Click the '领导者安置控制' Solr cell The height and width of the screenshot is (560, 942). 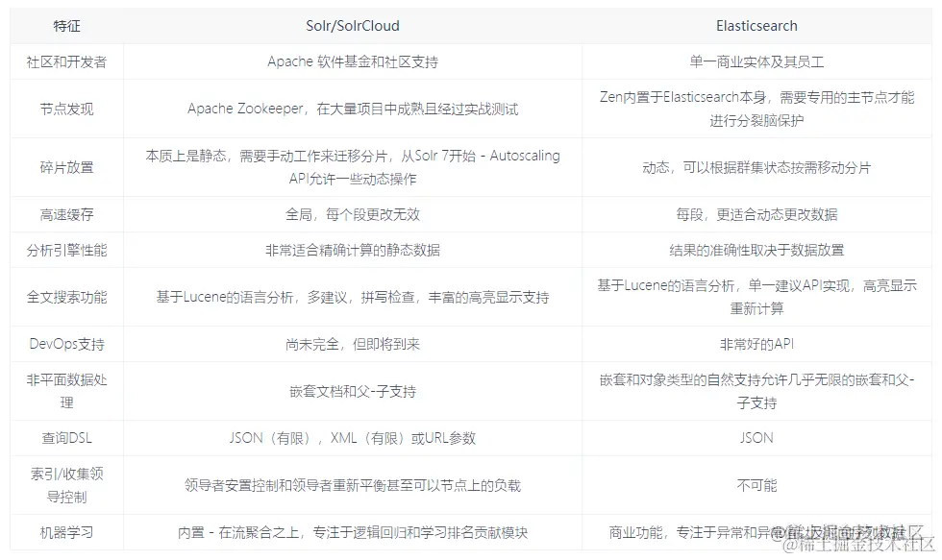[x=353, y=485]
